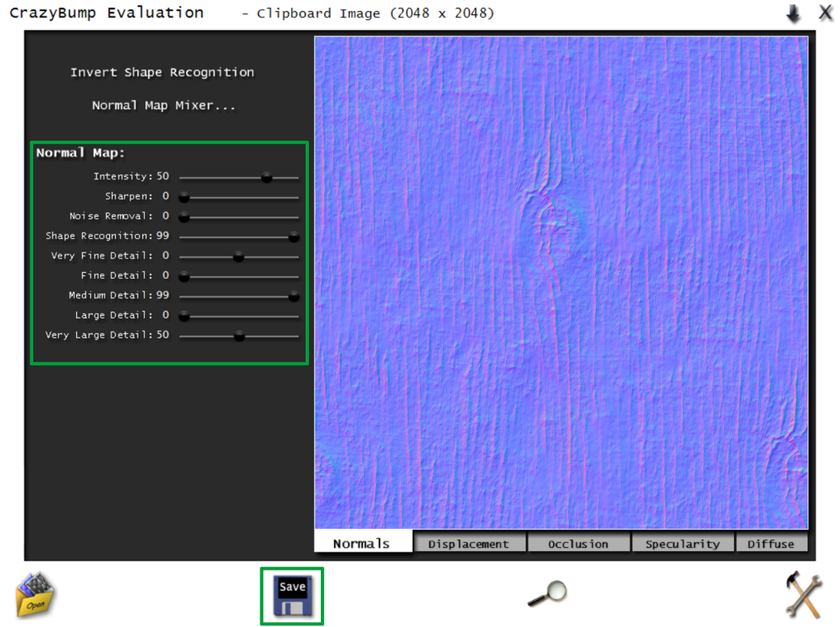The width and height of the screenshot is (840, 627).
Task: Click the Intensity slider knob
Action: (266, 178)
